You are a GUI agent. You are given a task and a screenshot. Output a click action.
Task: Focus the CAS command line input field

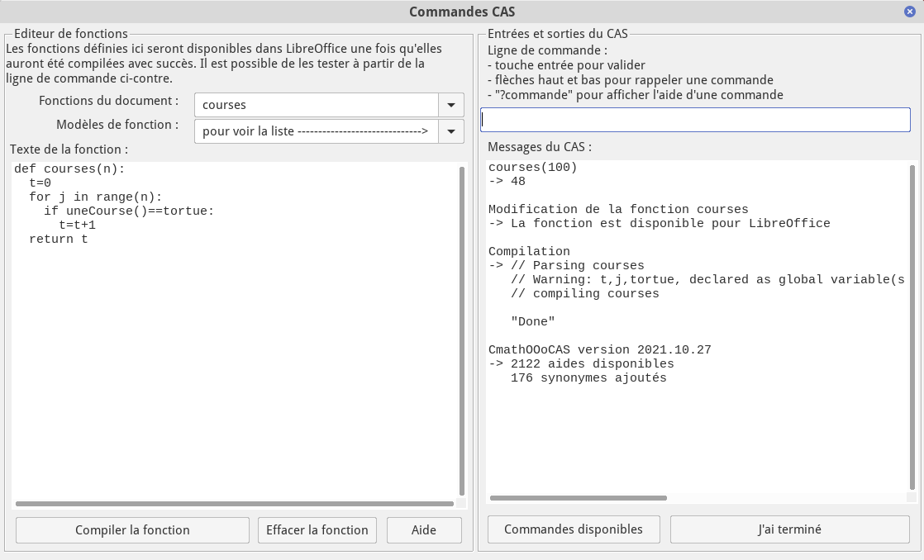[x=695, y=120]
